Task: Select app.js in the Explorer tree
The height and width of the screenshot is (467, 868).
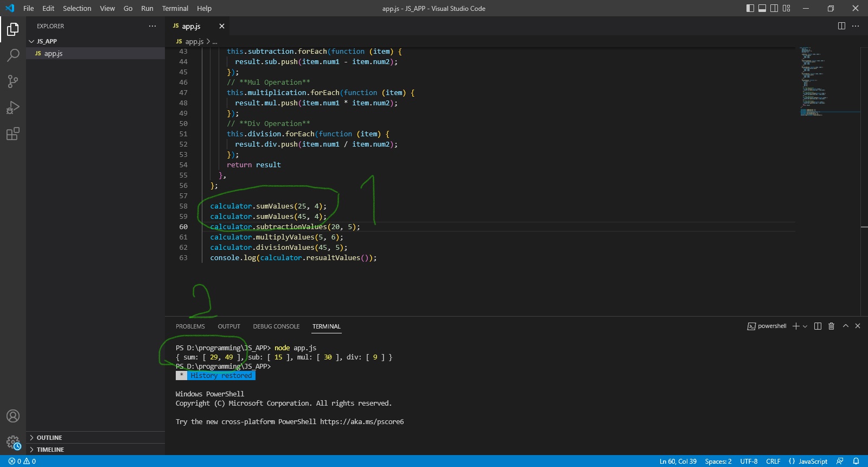Action: (95, 53)
